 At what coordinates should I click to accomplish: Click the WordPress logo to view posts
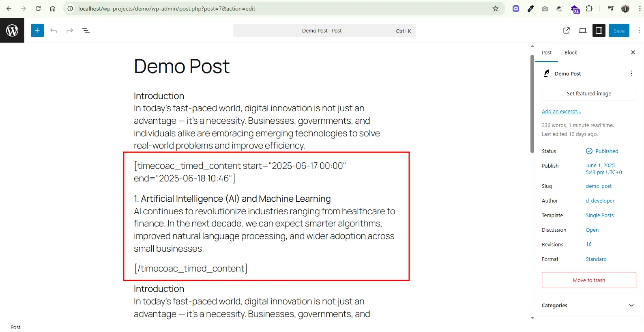[x=12, y=30]
